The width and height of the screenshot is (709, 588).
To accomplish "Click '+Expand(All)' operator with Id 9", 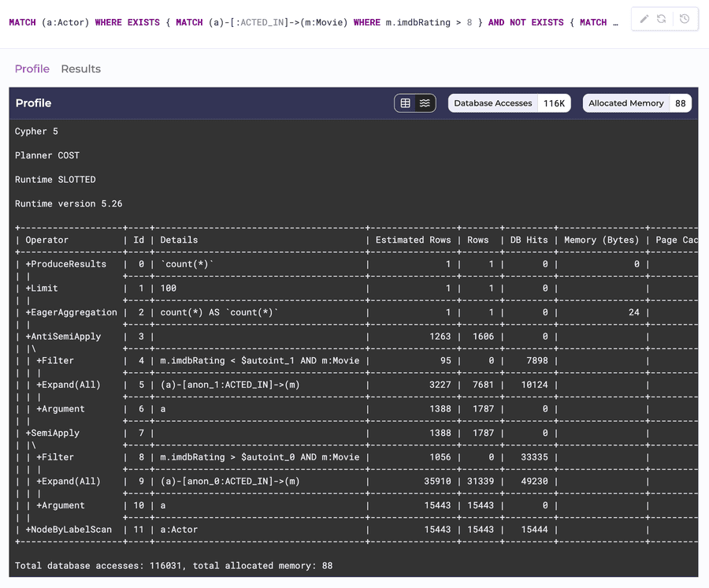I will (x=69, y=482).
